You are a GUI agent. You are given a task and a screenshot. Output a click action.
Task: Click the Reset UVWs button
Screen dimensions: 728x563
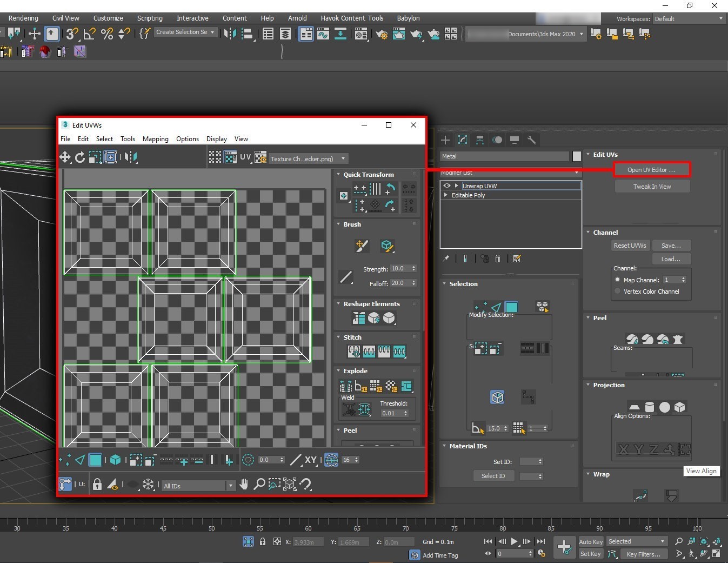[630, 246]
